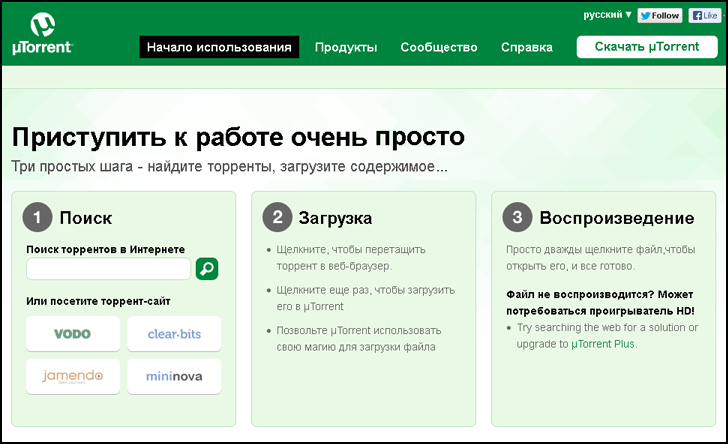Open the VODO torrent site logo
This screenshot has width=728, height=444.
point(73,333)
